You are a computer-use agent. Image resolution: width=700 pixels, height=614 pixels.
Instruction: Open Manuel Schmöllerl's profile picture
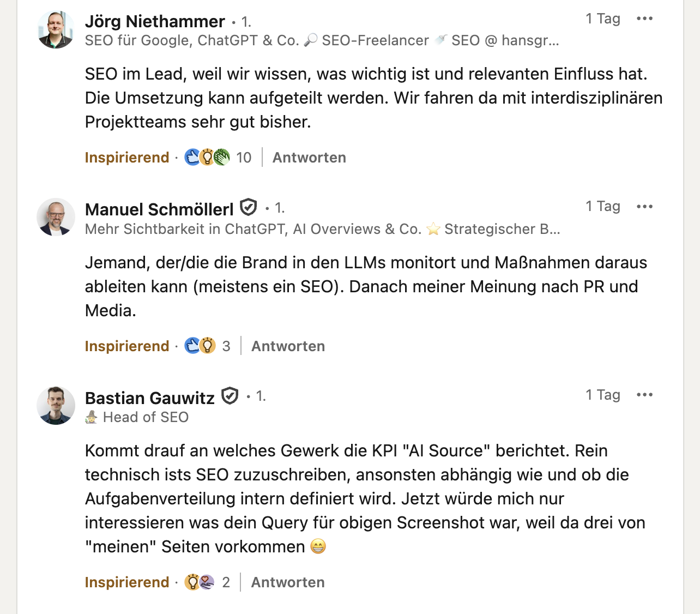point(56,217)
